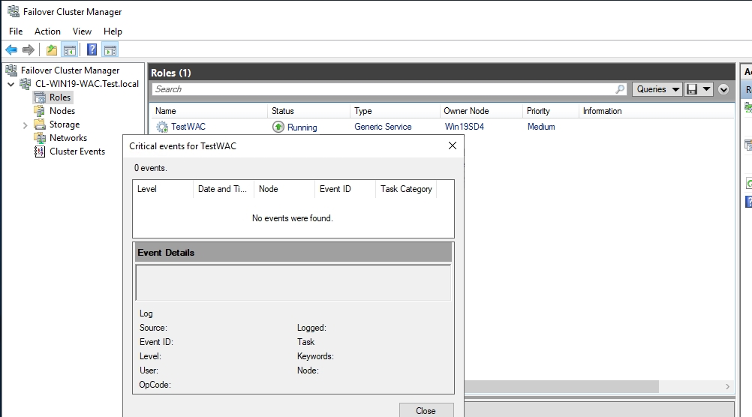This screenshot has width=752, height=417.
Task: Click the event details text box
Action: tap(294, 283)
